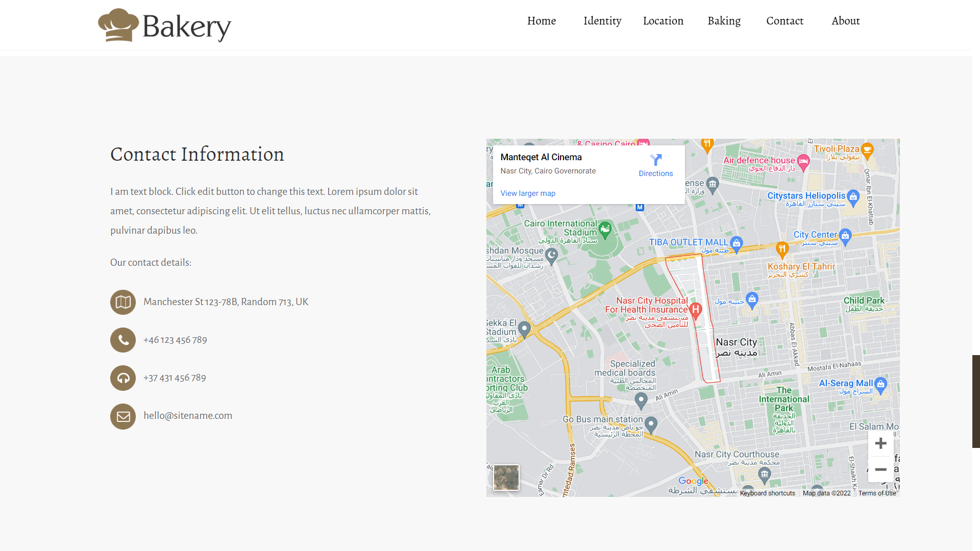Click the City Center shopping marker
This screenshot has width=980, height=551.
coord(845,236)
